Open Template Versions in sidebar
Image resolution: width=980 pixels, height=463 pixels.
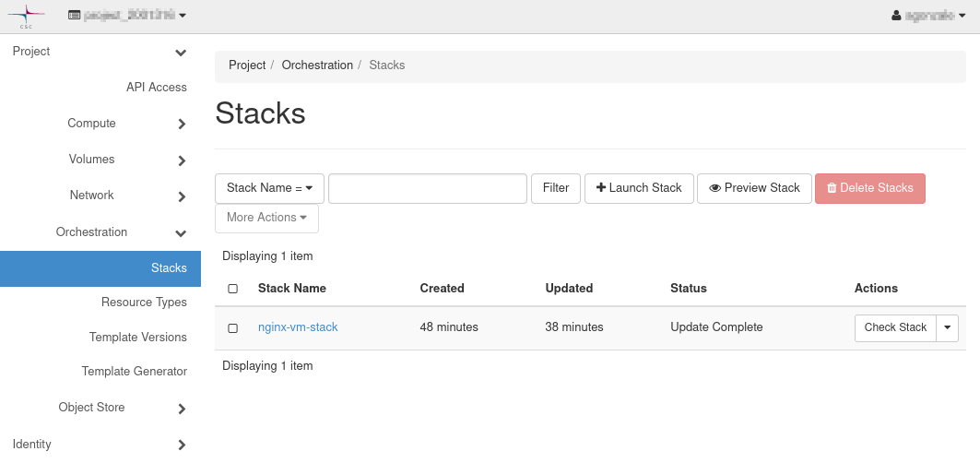pyautogui.click(x=137, y=338)
